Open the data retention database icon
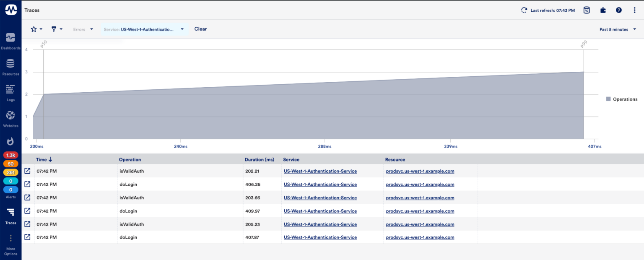644x260 pixels. pyautogui.click(x=587, y=10)
